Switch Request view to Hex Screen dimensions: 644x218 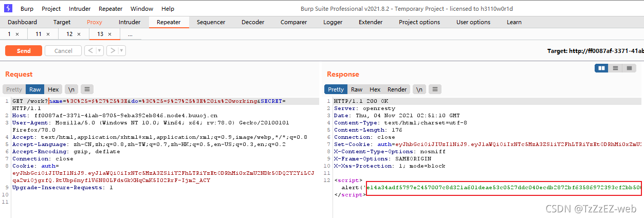(53, 89)
